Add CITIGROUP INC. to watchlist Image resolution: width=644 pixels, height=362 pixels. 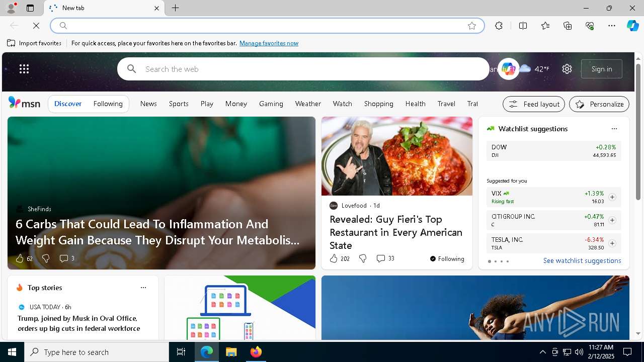click(612, 220)
